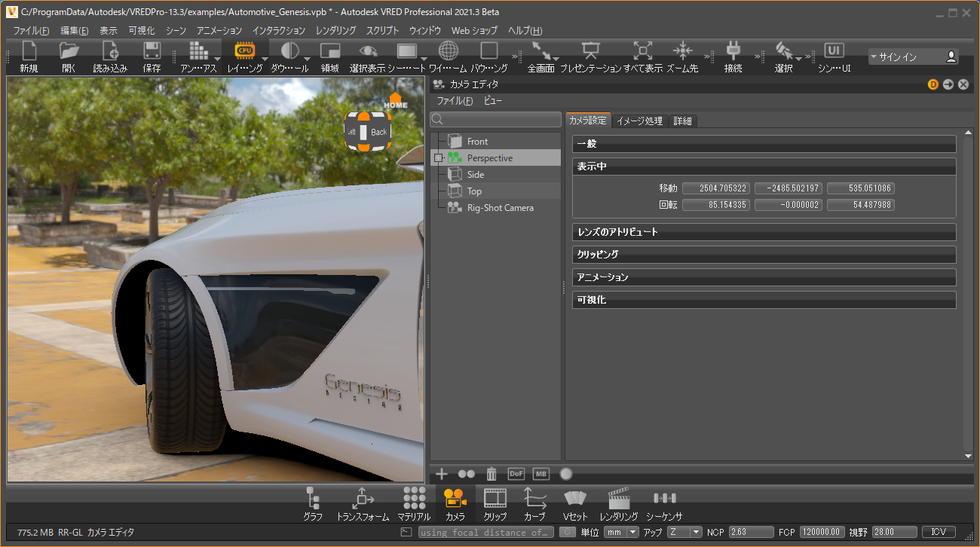Open the fullscreen dropdown arrow

pos(556,59)
